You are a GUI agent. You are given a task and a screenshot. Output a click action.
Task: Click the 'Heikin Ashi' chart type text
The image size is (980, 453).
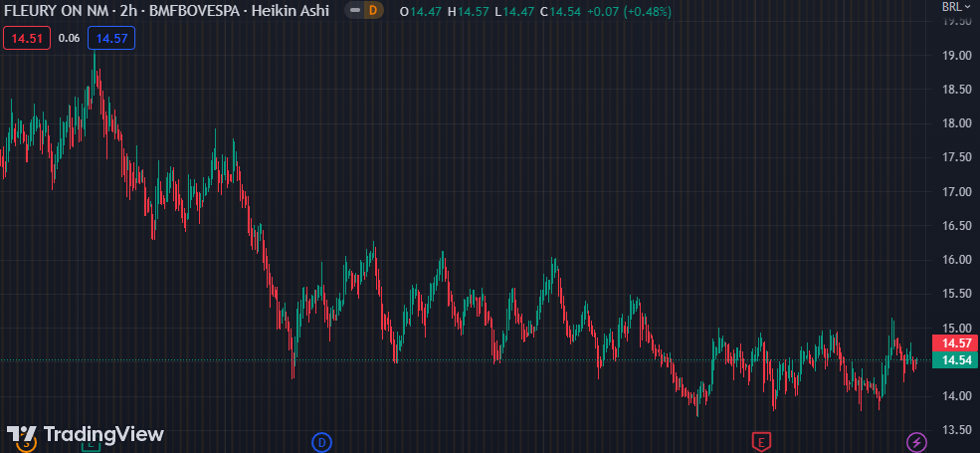pos(291,11)
